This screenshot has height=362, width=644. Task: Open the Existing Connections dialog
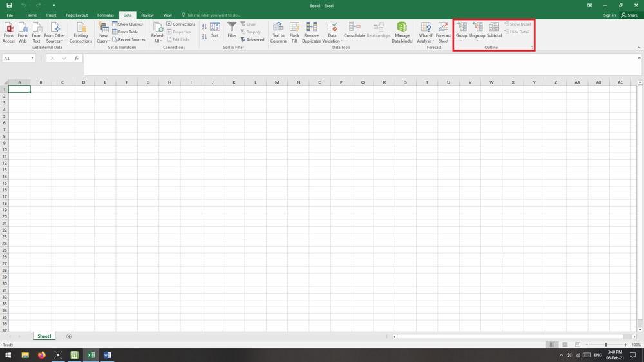(80, 32)
